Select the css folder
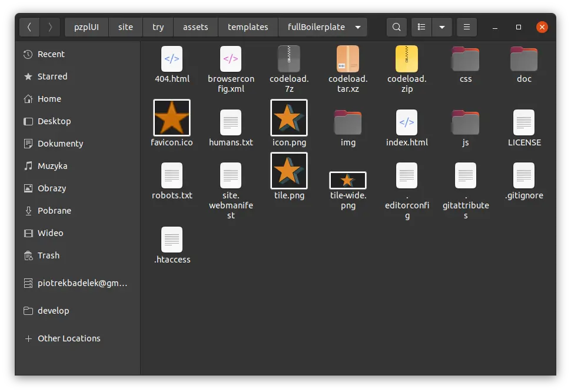 pyautogui.click(x=466, y=59)
